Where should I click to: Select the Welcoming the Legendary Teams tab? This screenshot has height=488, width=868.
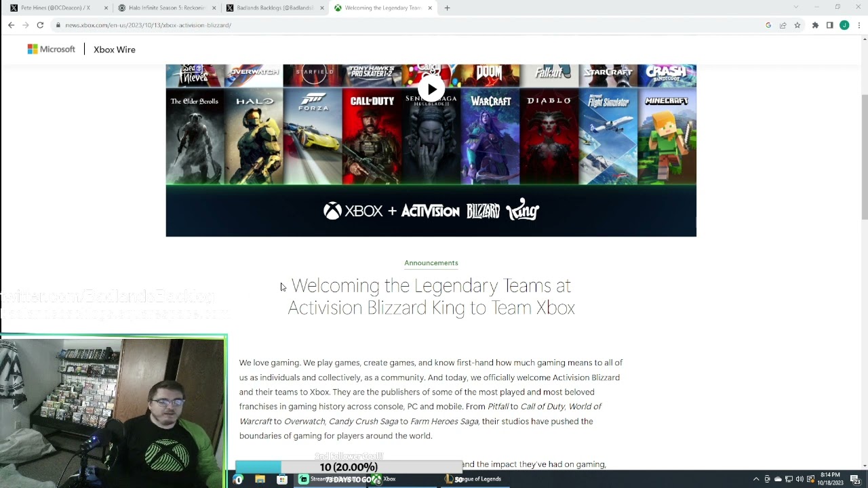coord(383,8)
